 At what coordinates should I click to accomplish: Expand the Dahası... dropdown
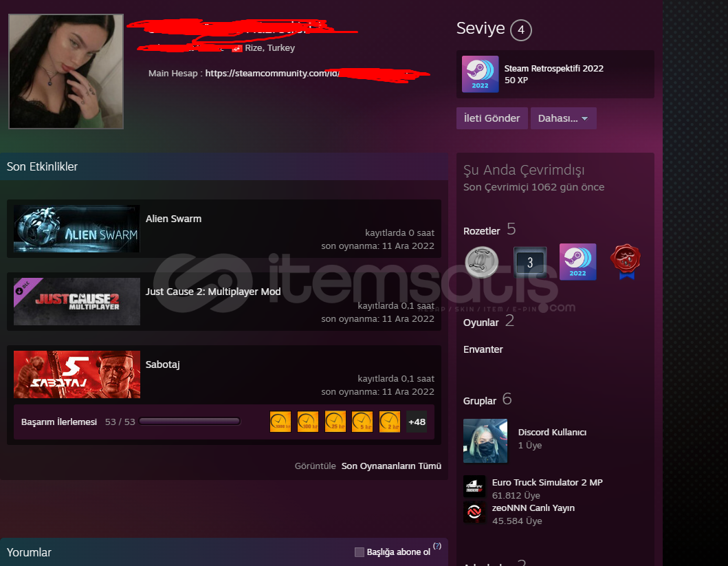tap(563, 118)
